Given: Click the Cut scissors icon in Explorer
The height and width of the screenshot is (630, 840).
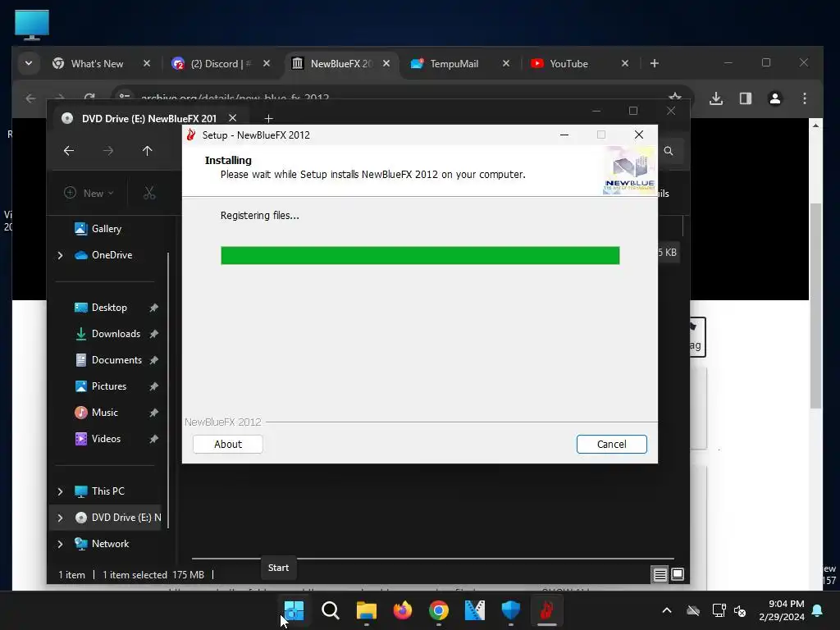Looking at the screenshot, I should (149, 194).
